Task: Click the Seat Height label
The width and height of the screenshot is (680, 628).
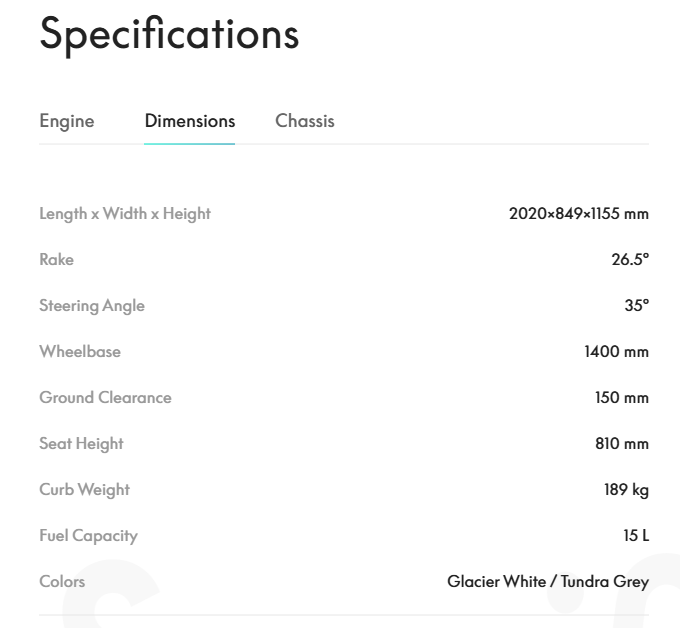Action: click(81, 443)
